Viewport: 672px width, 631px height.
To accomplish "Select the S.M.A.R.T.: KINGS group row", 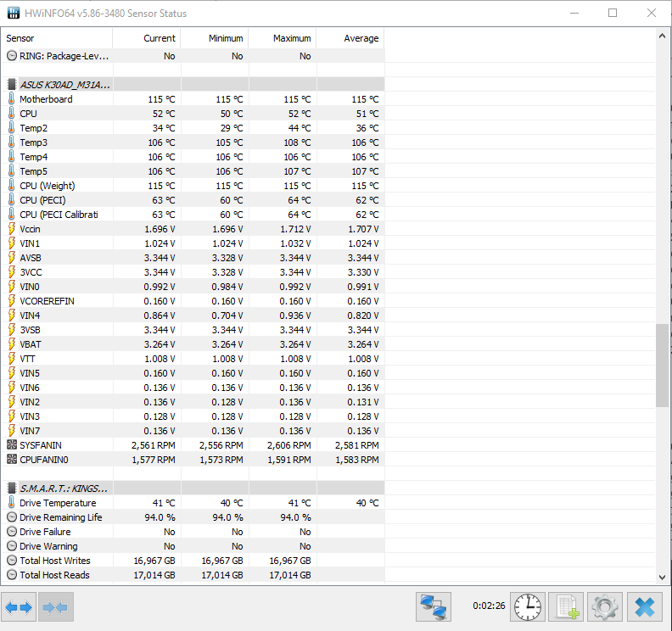I will pyautogui.click(x=193, y=488).
